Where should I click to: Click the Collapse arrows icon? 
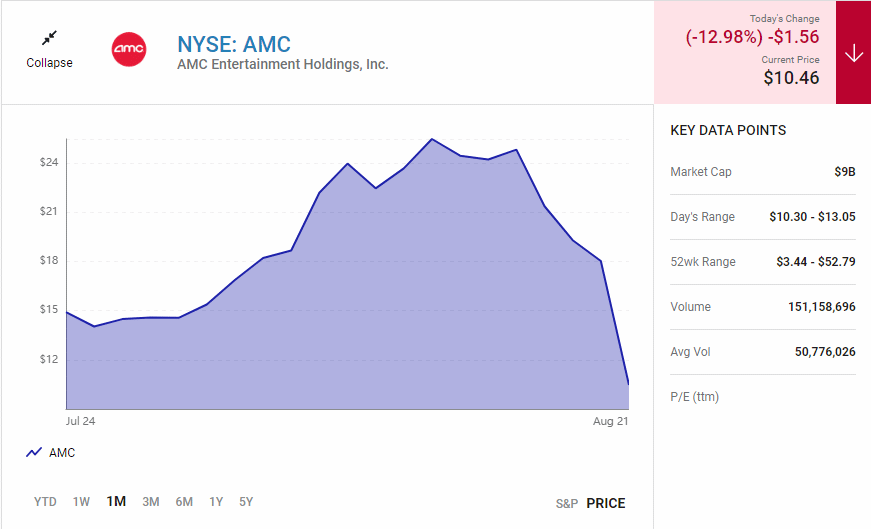pyautogui.click(x=49, y=38)
